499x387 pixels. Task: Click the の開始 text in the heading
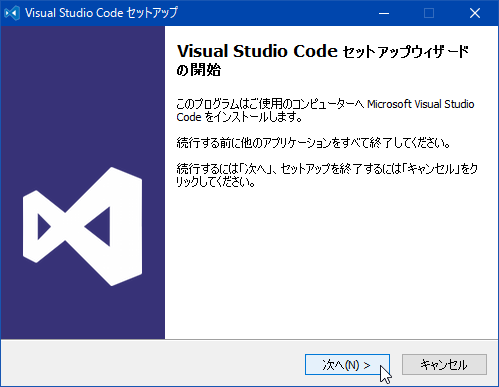[198, 70]
